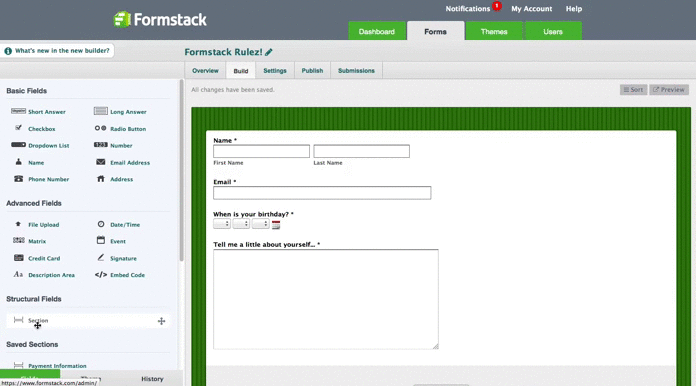
Task: Click the Saved Sections heading
Action: (32, 344)
